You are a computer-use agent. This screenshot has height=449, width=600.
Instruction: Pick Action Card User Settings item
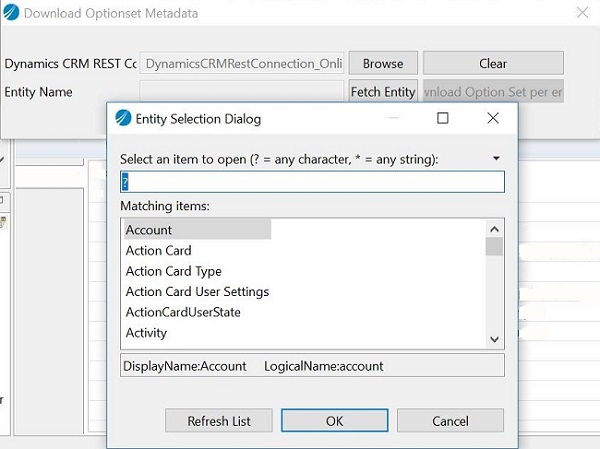(x=197, y=292)
